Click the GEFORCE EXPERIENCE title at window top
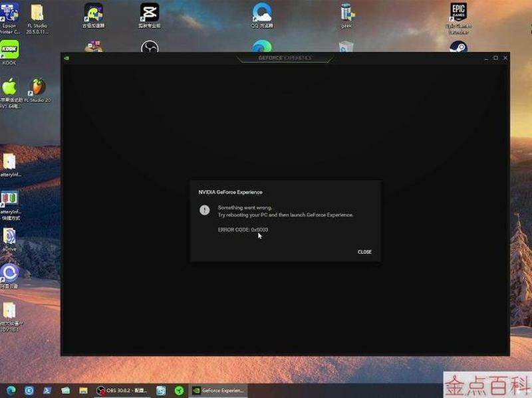This screenshot has width=532, height=398. pos(285,58)
